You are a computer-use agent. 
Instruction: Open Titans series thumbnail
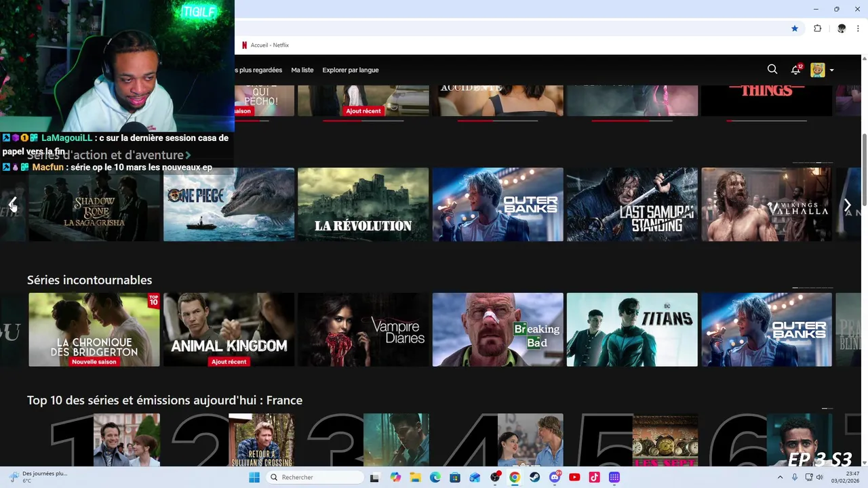(632, 329)
